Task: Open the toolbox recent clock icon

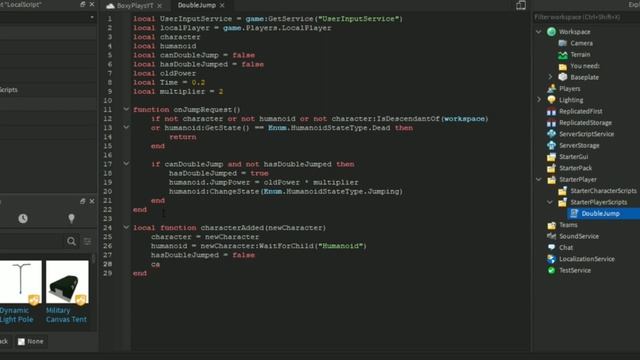Action: point(23,218)
